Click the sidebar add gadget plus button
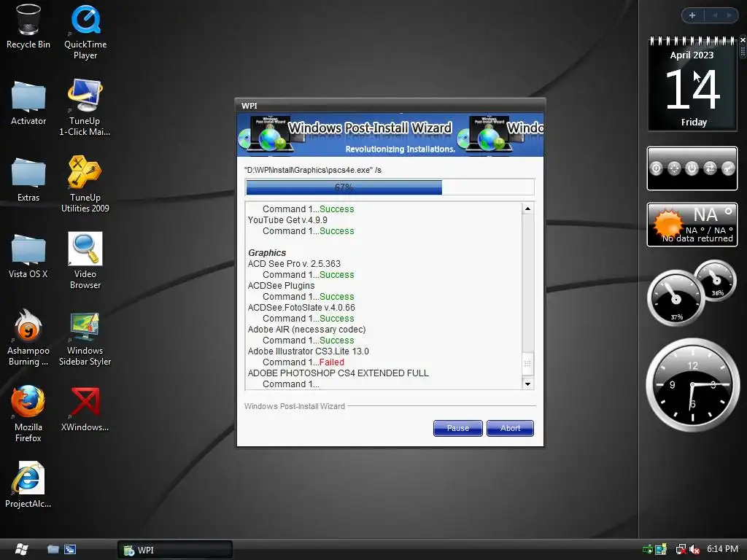 (692, 15)
